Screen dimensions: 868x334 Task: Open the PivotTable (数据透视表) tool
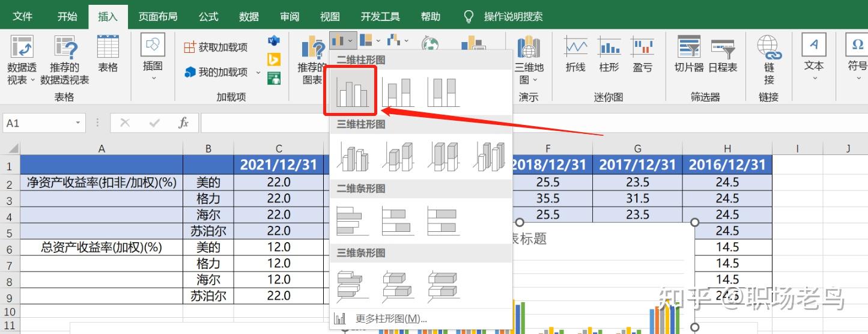[x=22, y=60]
